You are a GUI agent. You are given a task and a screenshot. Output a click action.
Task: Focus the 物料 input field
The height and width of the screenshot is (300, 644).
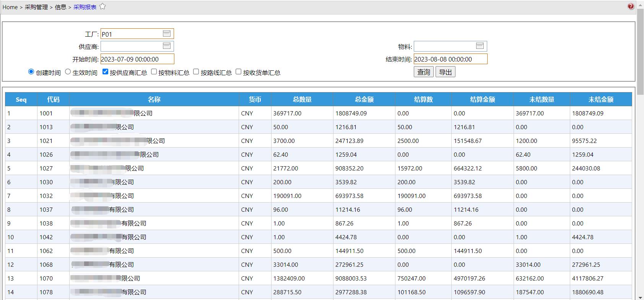(450, 46)
